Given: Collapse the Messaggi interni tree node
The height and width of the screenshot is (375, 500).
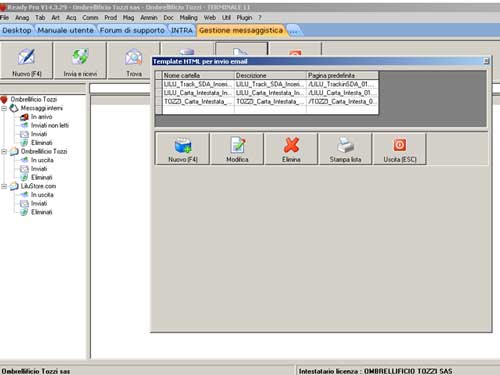Looking at the screenshot, I should pos(4,108).
